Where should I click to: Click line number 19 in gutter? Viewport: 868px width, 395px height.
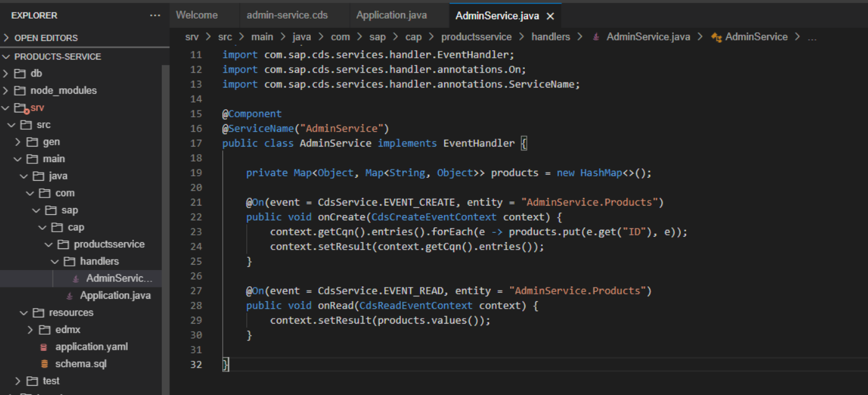tap(196, 173)
